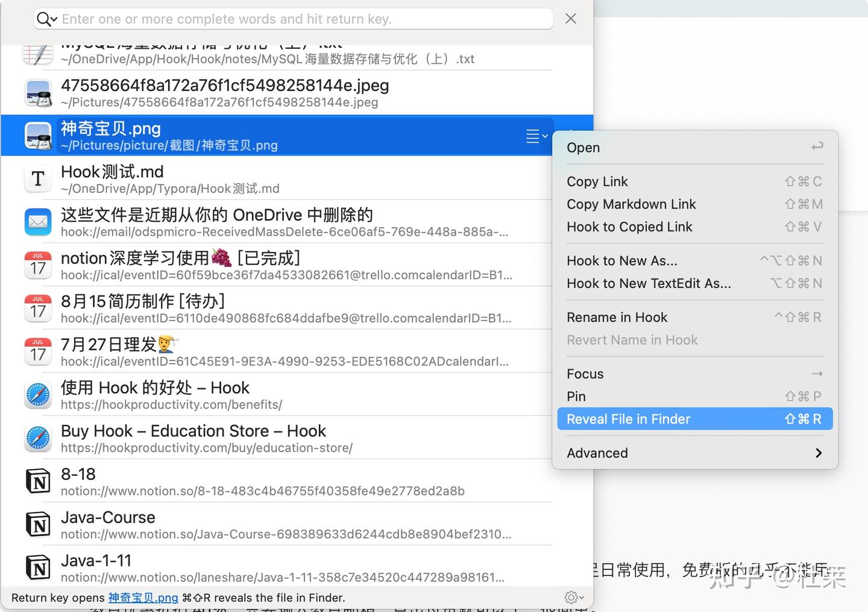Click the calendar icon for 7月27日理发

tap(37, 352)
